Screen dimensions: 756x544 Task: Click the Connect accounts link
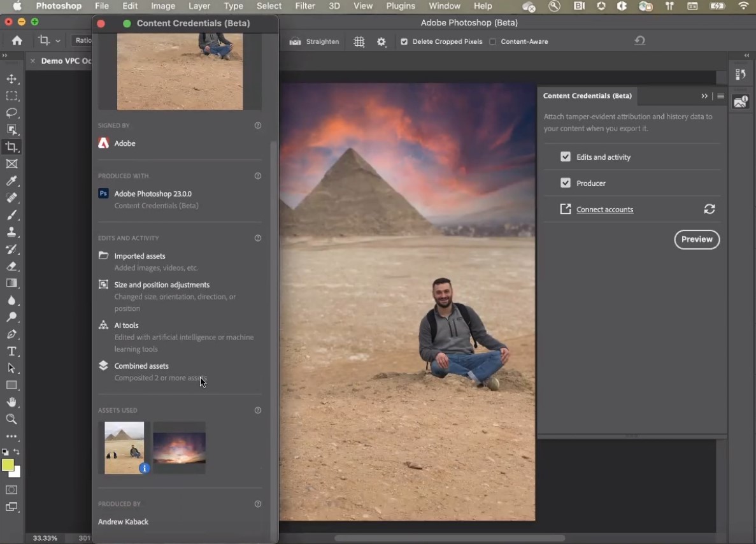604,210
